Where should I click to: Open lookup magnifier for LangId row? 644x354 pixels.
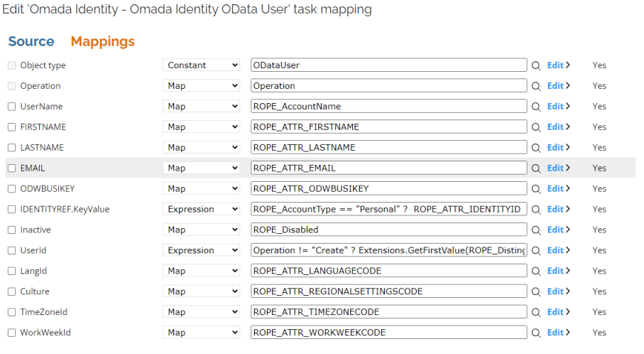[536, 272]
